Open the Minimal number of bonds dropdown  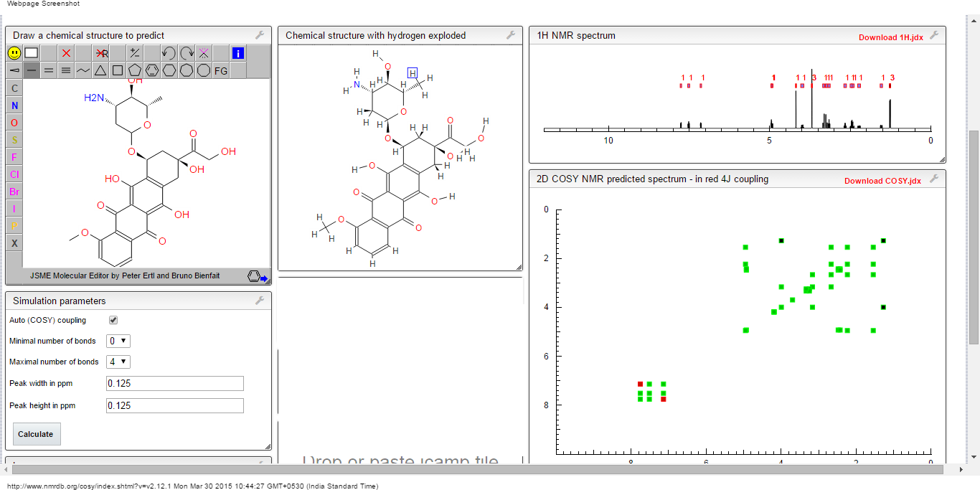coord(118,341)
